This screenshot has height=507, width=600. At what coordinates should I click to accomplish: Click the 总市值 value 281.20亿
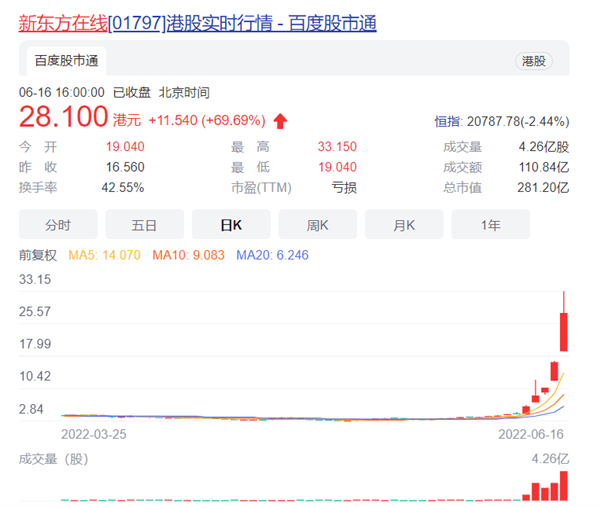(543, 187)
